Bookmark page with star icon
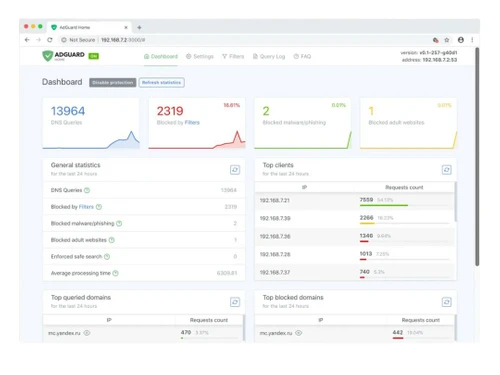Viewport: 500px width, 375px height. pos(447,40)
